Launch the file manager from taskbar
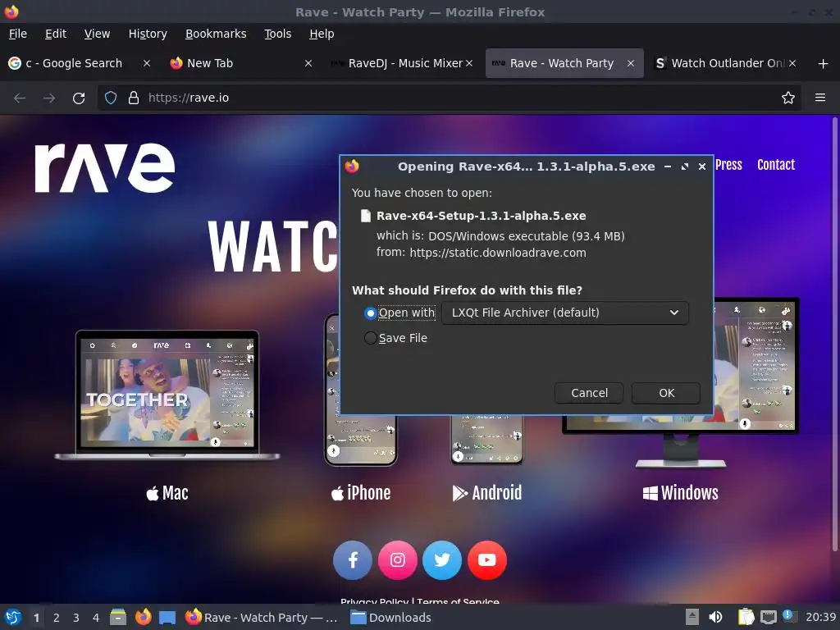The width and height of the screenshot is (840, 630). [118, 617]
